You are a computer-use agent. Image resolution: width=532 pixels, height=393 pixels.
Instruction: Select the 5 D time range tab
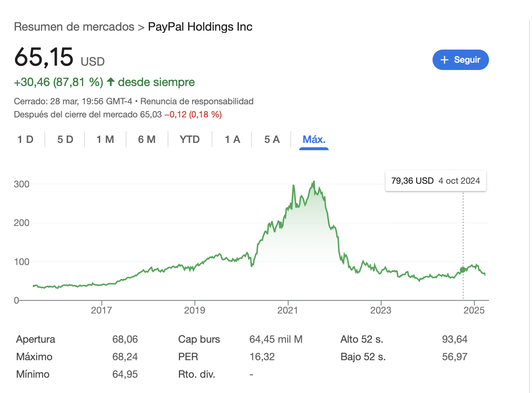(65, 139)
